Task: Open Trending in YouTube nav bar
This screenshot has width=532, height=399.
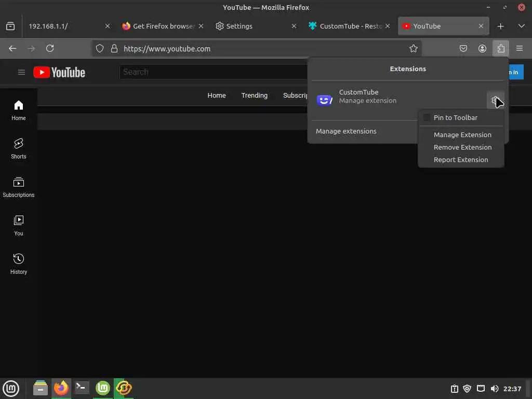Action: tap(254, 96)
